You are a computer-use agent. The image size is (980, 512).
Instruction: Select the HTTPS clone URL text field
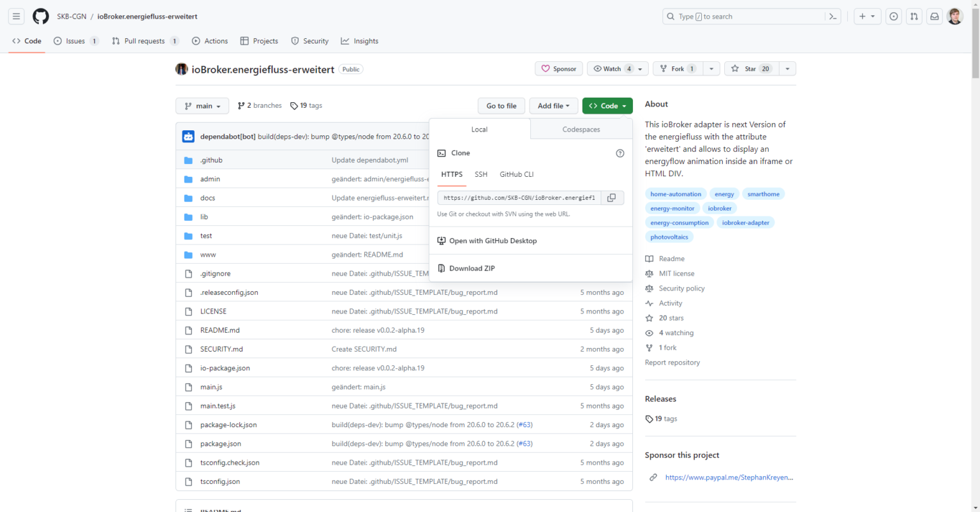point(518,197)
